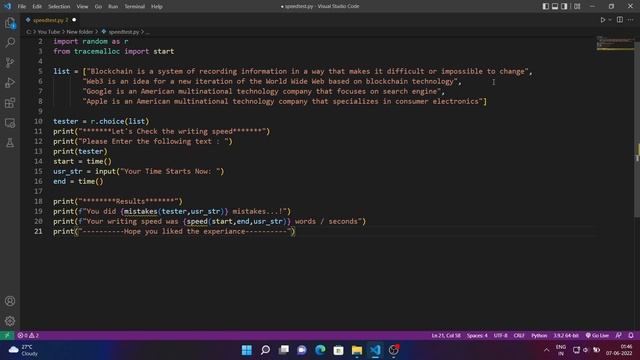Click the speedtest.py breadcrumb item
This screenshot has width=640, height=360.
123,32
